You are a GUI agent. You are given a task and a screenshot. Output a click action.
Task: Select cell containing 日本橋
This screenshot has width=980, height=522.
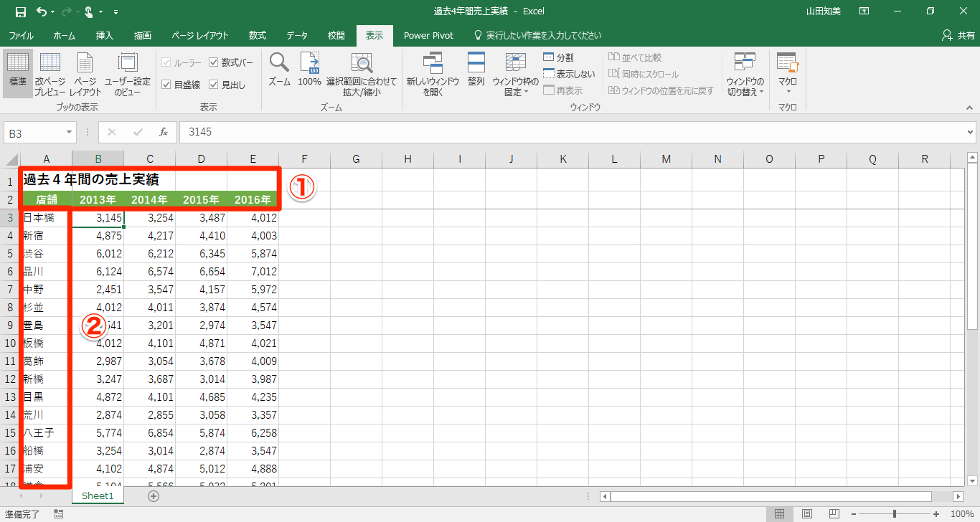coord(46,217)
